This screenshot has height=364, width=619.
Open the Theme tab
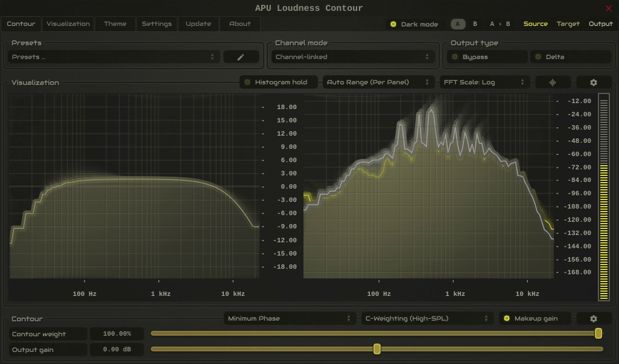pos(115,24)
